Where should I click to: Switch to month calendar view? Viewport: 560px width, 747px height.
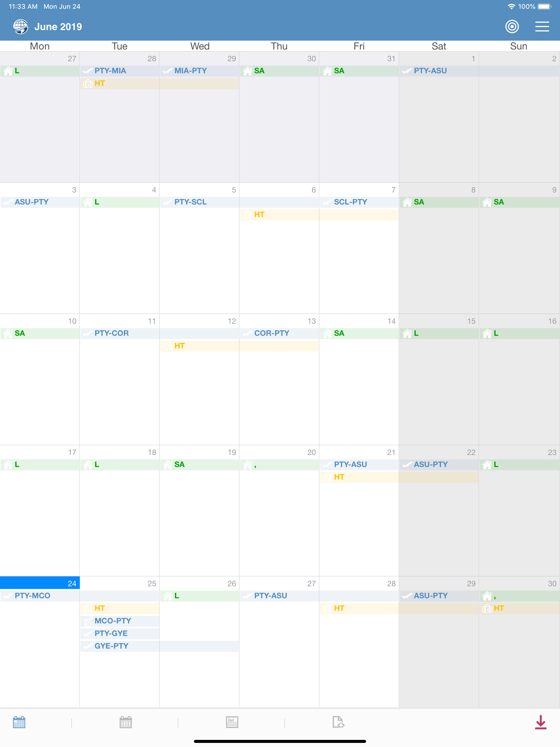tap(19, 722)
